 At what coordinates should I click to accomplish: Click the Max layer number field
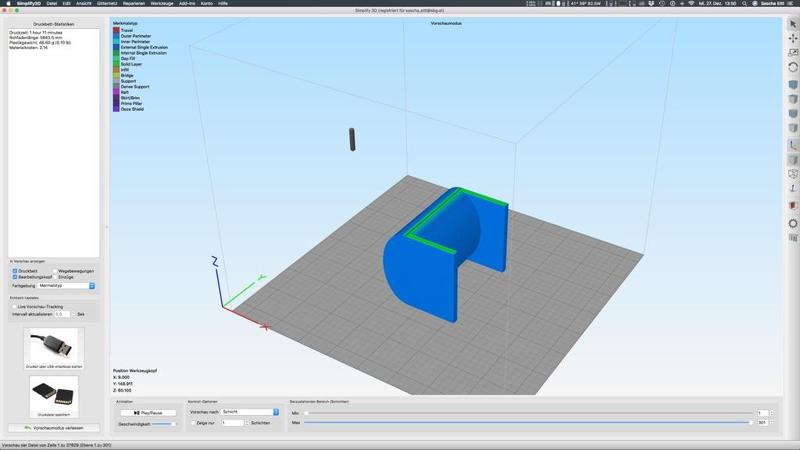click(x=763, y=422)
